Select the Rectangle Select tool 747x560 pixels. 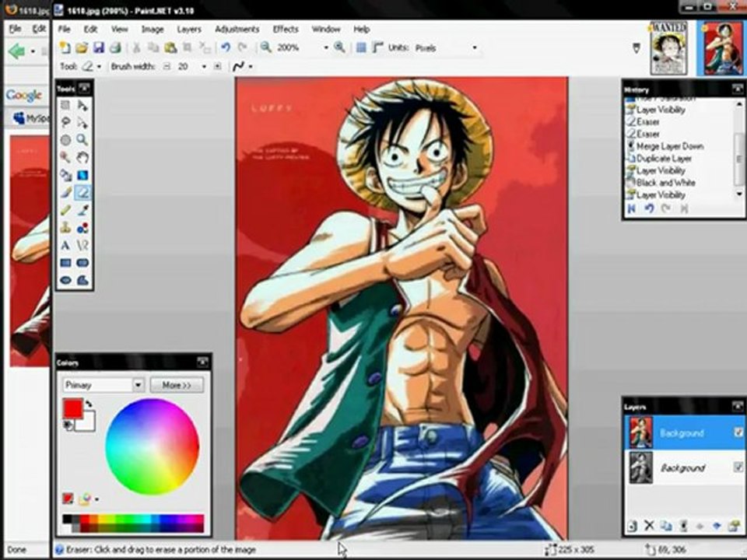point(65,105)
